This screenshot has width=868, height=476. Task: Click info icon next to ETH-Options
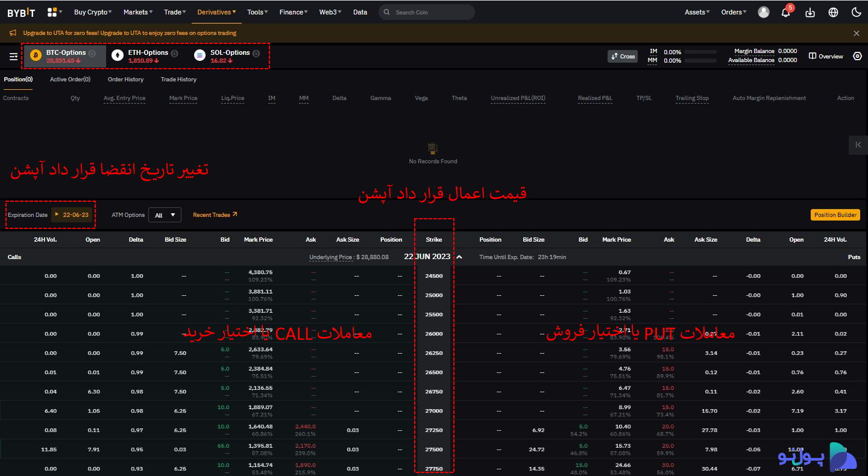point(174,53)
